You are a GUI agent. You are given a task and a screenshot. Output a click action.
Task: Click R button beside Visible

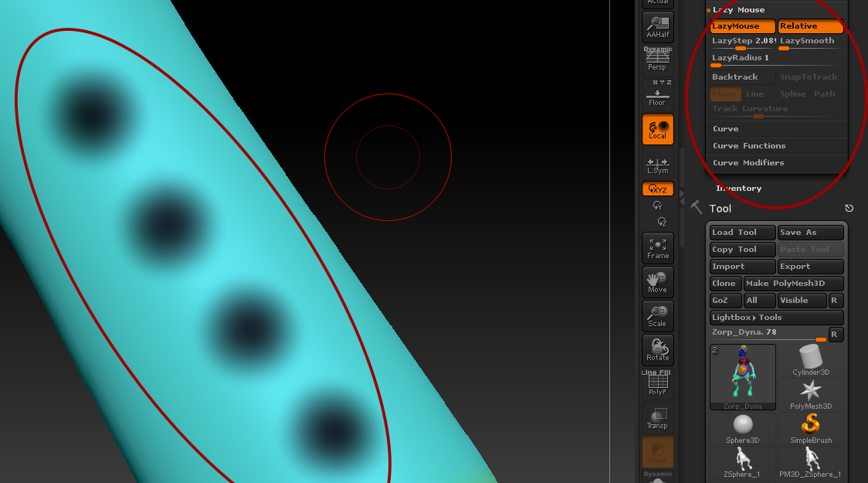(836, 301)
